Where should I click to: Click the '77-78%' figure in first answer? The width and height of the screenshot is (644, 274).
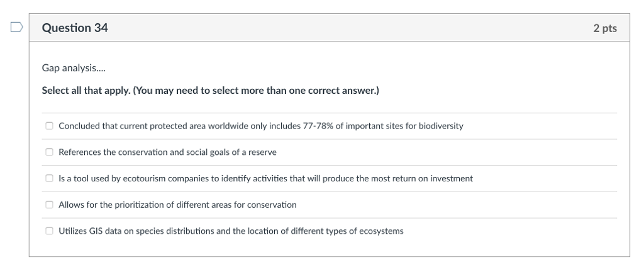pyautogui.click(x=318, y=126)
